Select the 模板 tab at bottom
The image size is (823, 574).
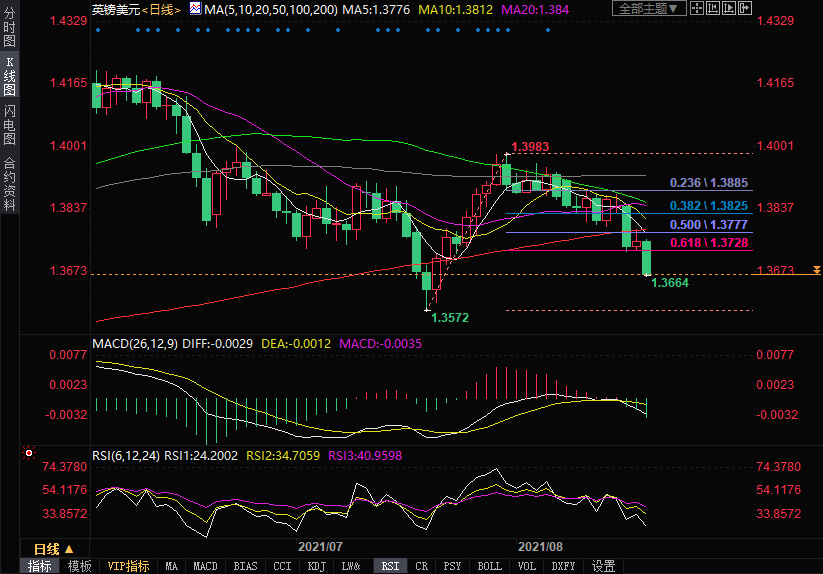pos(79,566)
